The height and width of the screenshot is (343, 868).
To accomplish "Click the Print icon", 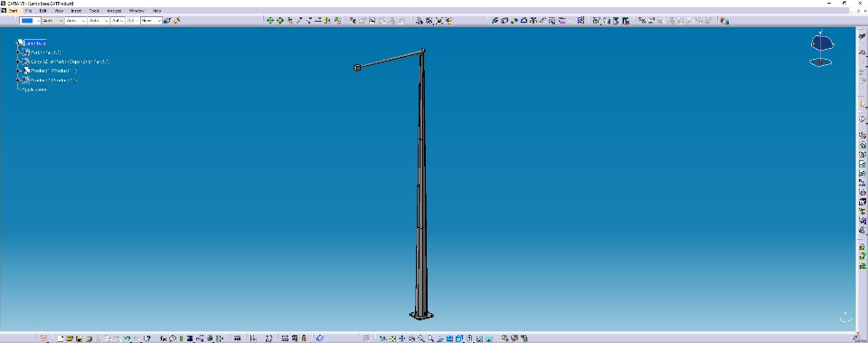I will click(90, 338).
